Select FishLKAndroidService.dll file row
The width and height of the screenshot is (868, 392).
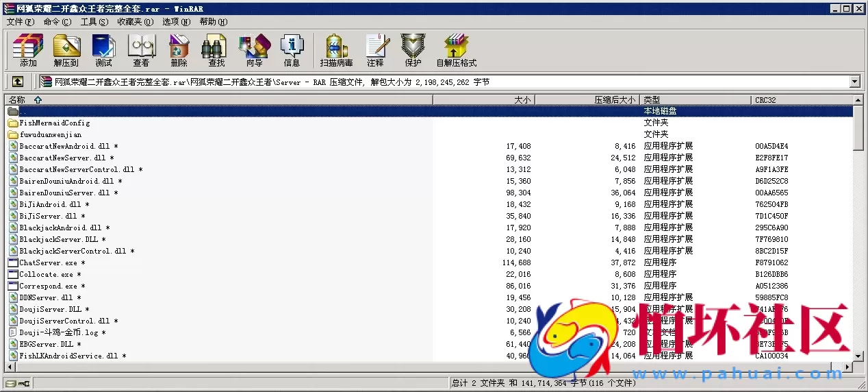tap(429, 356)
